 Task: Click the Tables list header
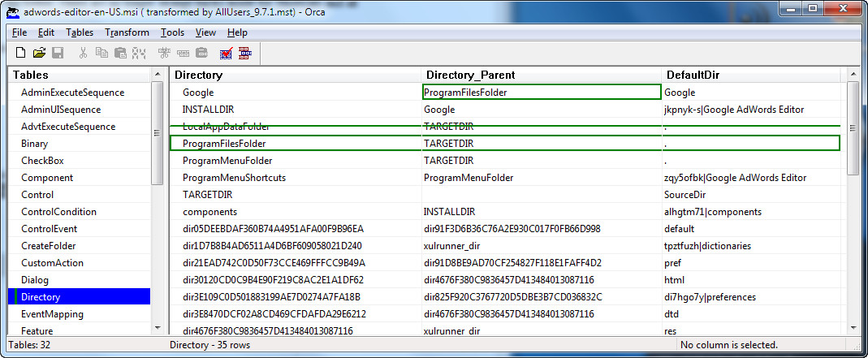80,75
